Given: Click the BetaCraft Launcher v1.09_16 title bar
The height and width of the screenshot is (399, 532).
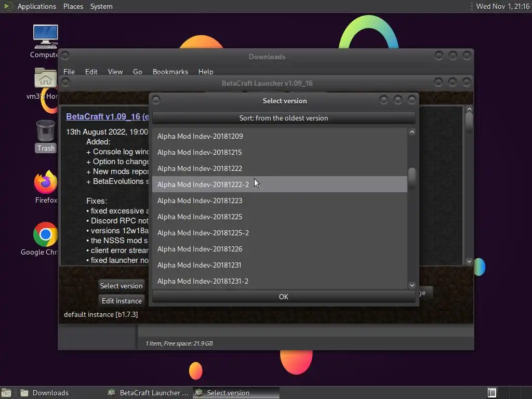Looking at the screenshot, I should (x=267, y=83).
